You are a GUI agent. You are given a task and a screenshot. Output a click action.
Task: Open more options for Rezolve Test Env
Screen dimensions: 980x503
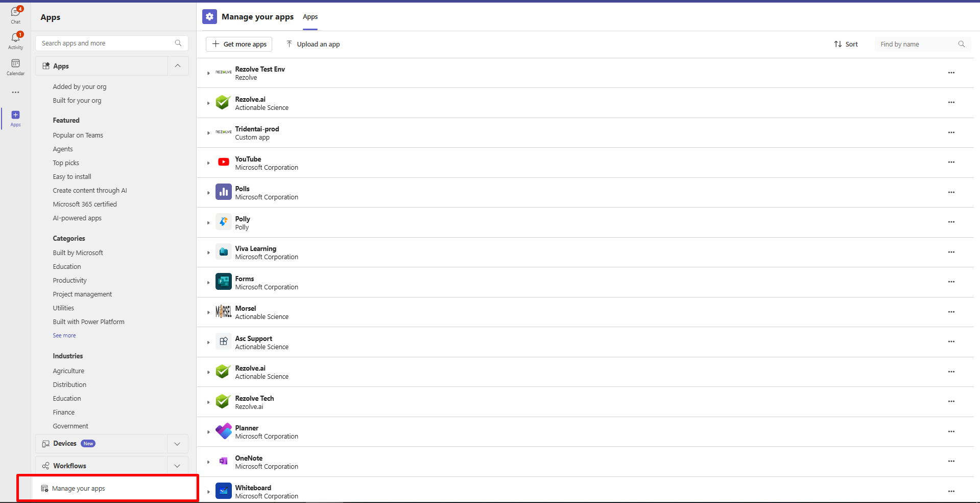951,73
